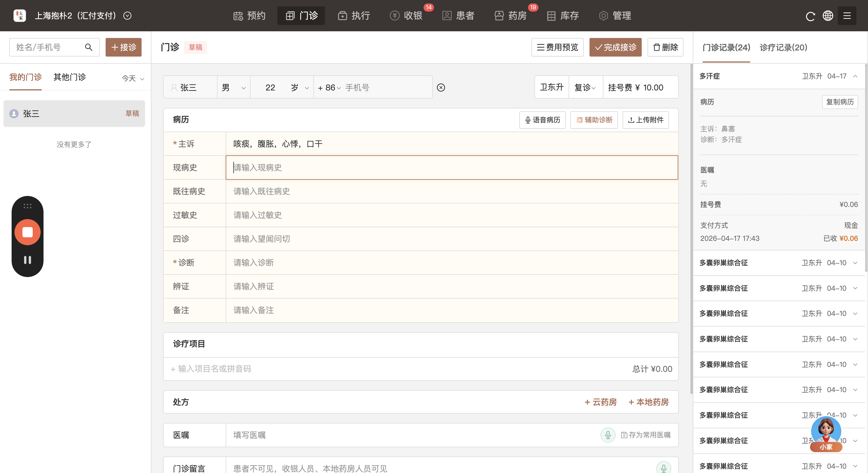
Task: Collapse the 多汗症 record entry
Action: pos(855,77)
